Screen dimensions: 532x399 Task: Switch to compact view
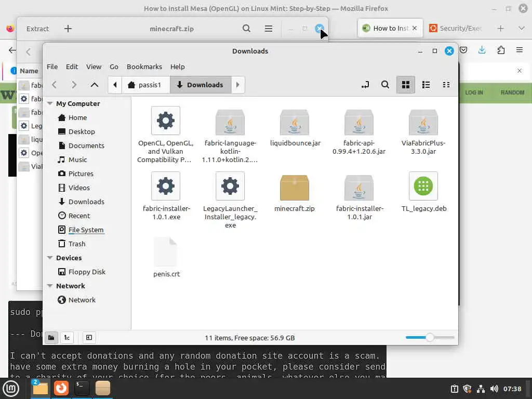click(446, 85)
